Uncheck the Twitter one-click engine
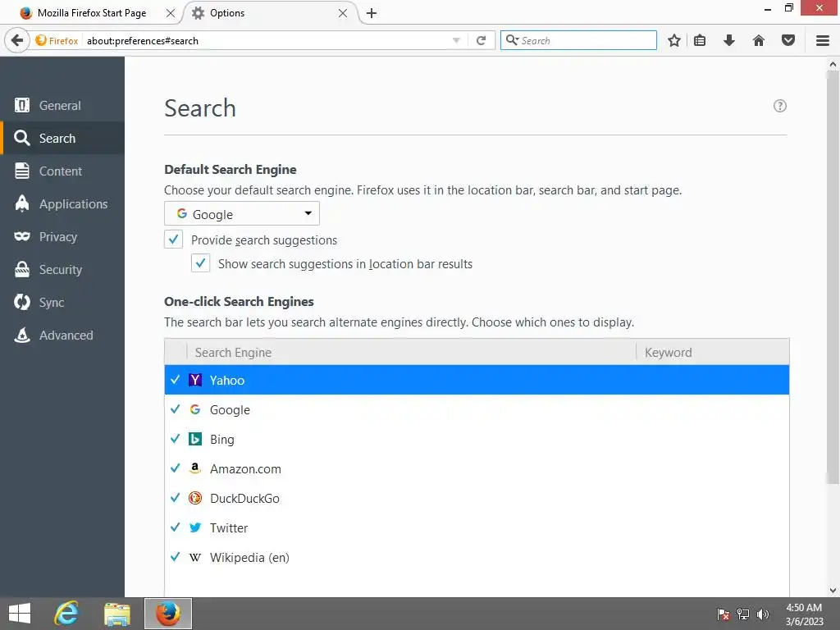Screen dimensions: 840x630 tap(176, 527)
